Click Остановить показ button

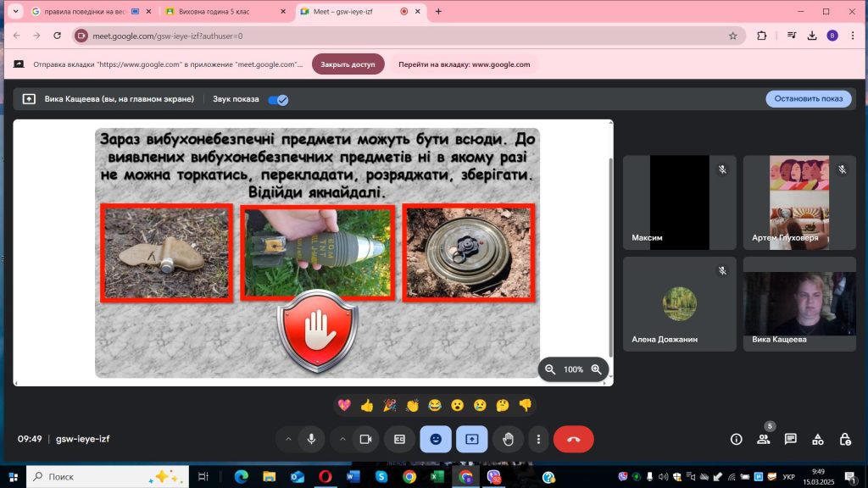808,98
